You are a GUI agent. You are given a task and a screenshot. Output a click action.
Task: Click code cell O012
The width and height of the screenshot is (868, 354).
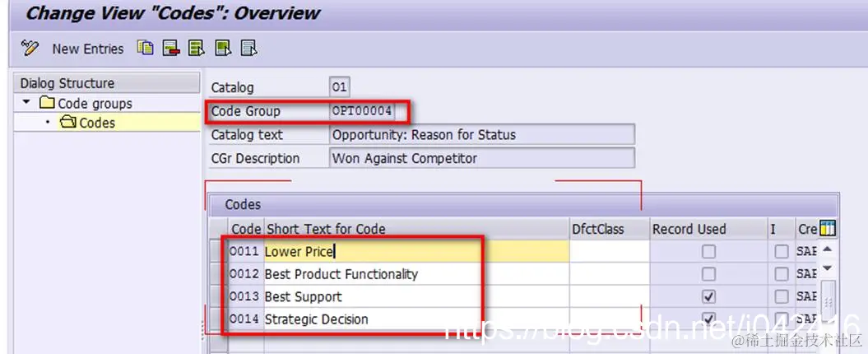click(x=246, y=274)
